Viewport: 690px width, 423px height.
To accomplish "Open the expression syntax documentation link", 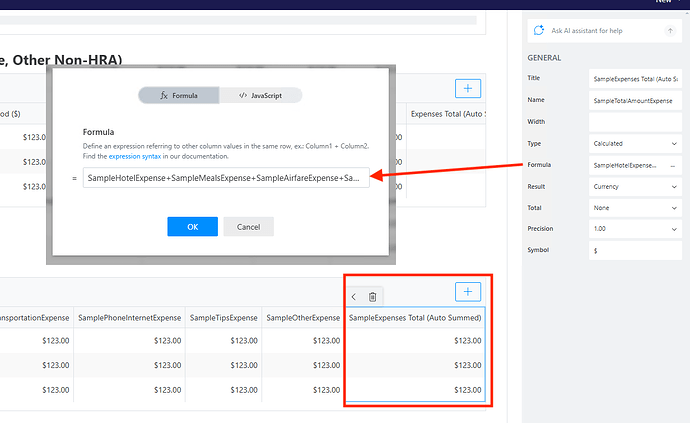I will (x=139, y=156).
